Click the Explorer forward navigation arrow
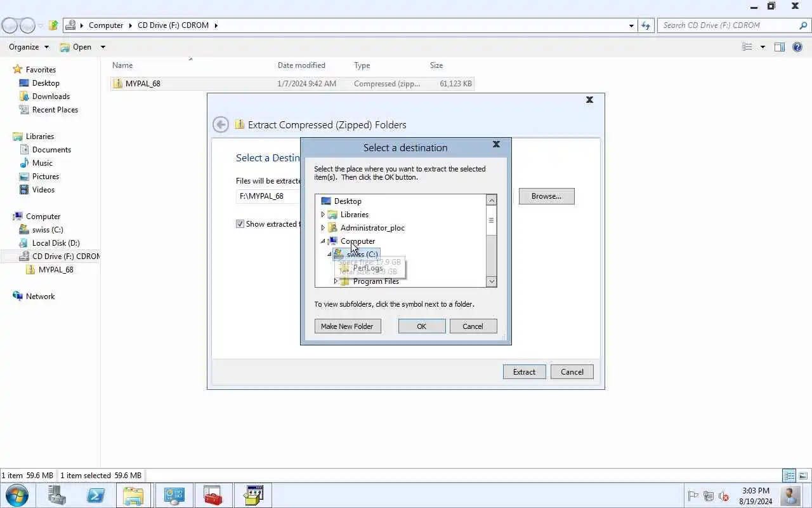812x508 pixels. click(x=27, y=25)
